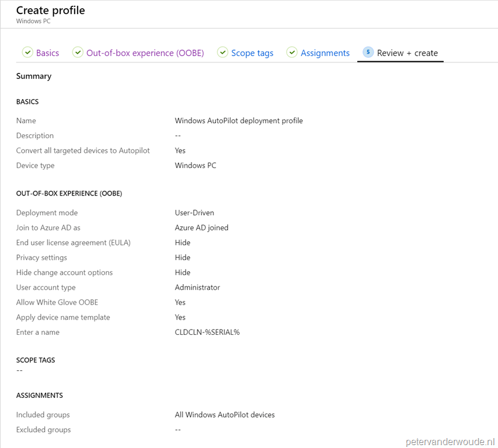
Task: Click the numbered circle on Review + create
Action: [x=368, y=52]
